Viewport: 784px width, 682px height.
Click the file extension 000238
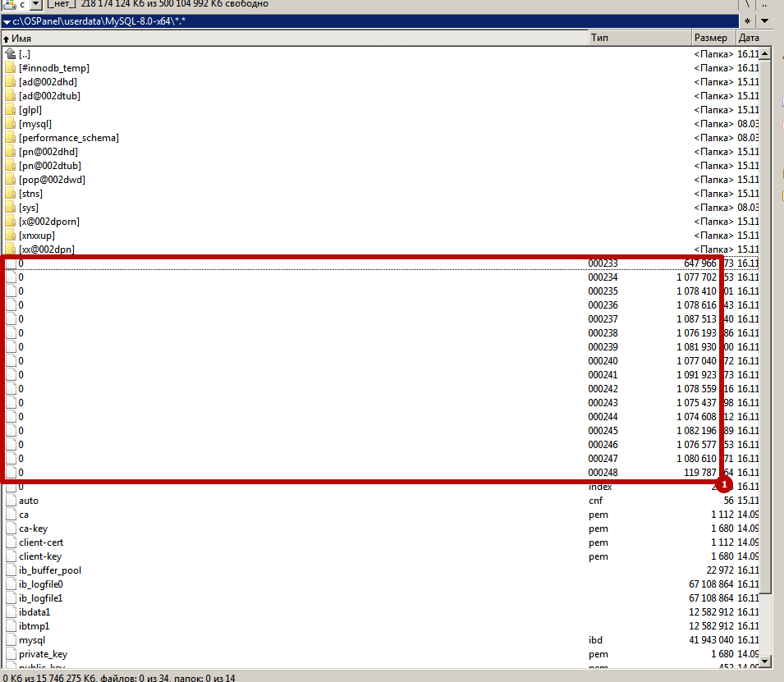click(x=603, y=333)
